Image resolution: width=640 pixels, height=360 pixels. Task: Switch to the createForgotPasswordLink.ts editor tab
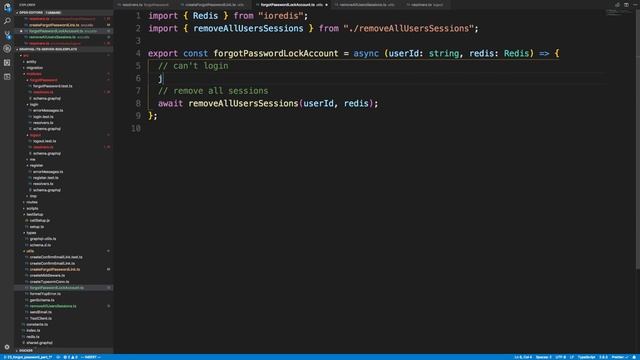(x=214, y=5)
